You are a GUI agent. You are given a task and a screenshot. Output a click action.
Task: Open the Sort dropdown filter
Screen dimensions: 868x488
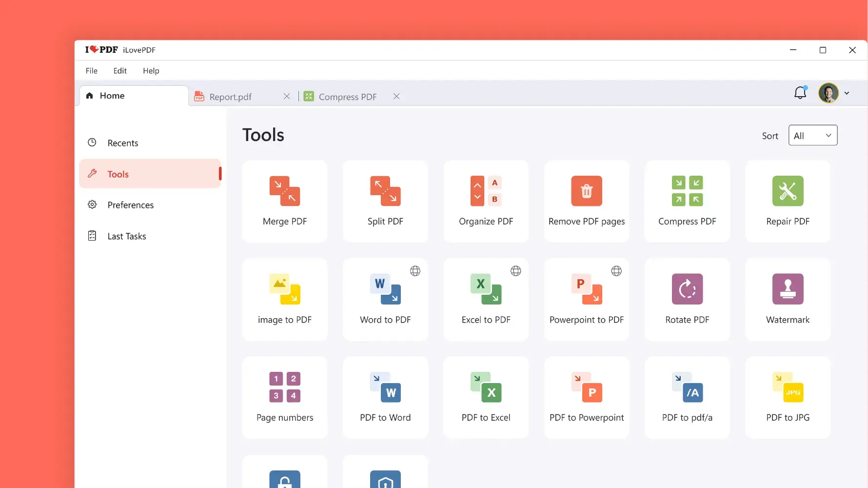[x=812, y=135]
